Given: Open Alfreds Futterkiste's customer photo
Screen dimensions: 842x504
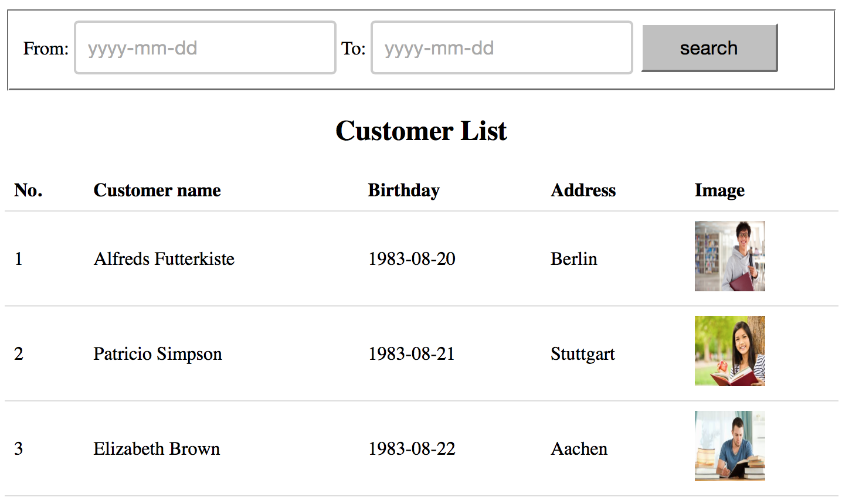Looking at the screenshot, I should click(x=729, y=256).
